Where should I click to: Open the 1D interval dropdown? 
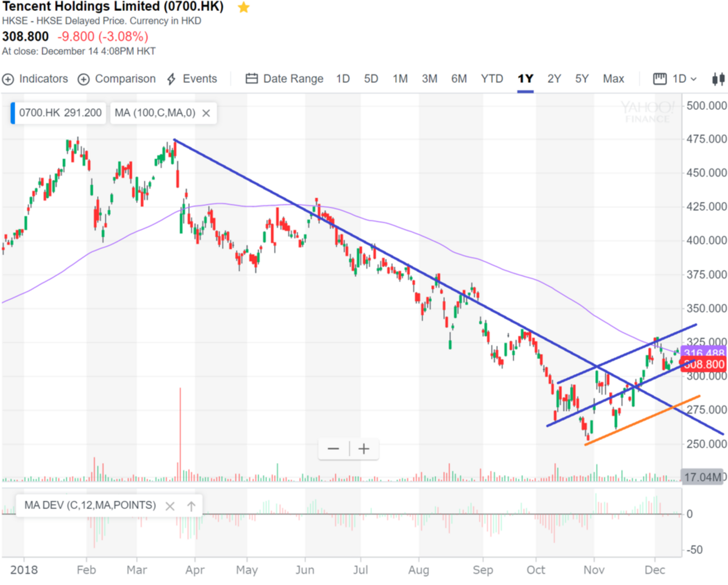click(x=684, y=79)
